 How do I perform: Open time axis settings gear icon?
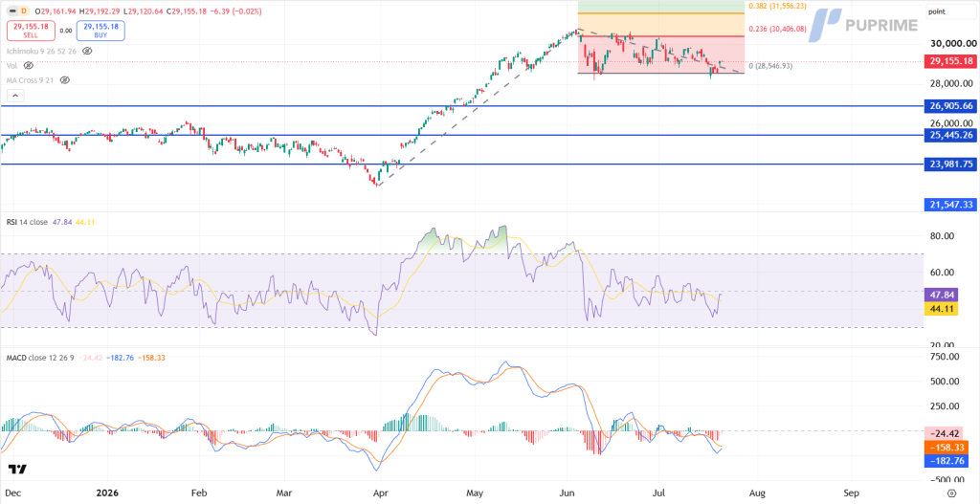[x=951, y=493]
